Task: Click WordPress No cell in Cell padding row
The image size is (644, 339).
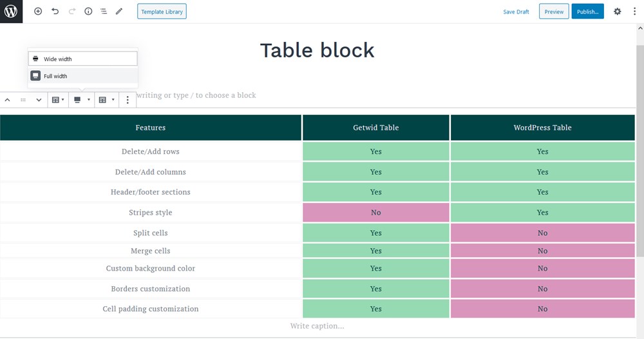Action: coord(542,309)
